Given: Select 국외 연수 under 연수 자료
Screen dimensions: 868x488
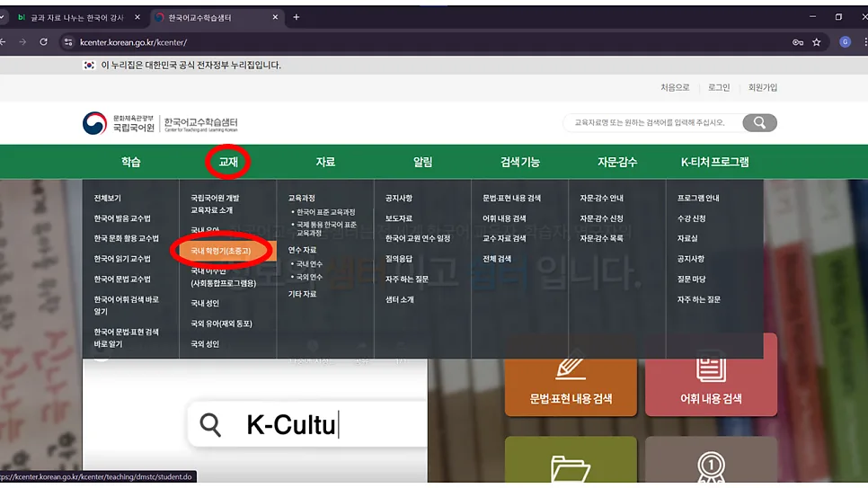Looking at the screenshot, I should click(x=308, y=277).
